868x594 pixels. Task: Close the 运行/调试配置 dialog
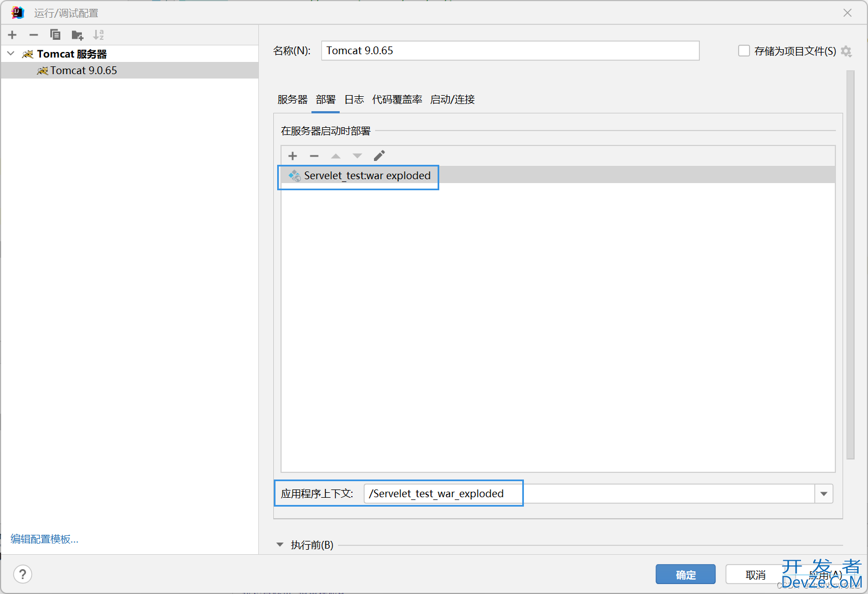[848, 13]
